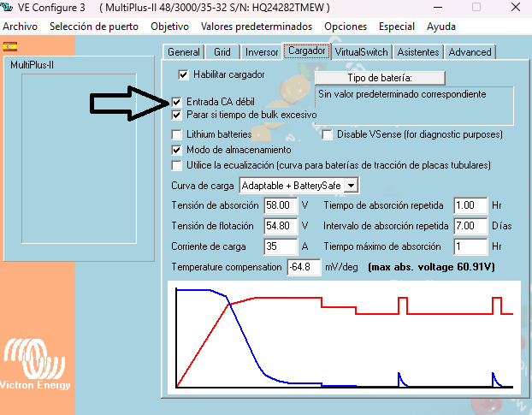Viewport: 532px width, 415px height.
Task: Switch to the Inversor tab
Action: pos(261,52)
